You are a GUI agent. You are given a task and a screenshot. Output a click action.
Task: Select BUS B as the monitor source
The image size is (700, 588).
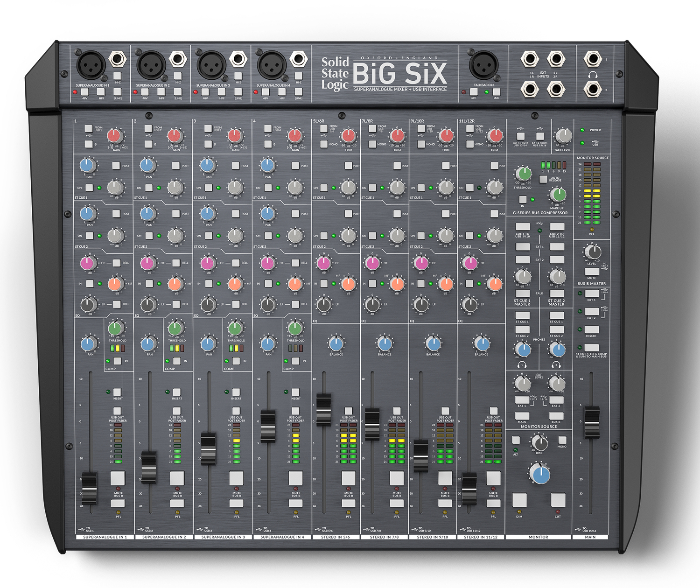(556, 415)
